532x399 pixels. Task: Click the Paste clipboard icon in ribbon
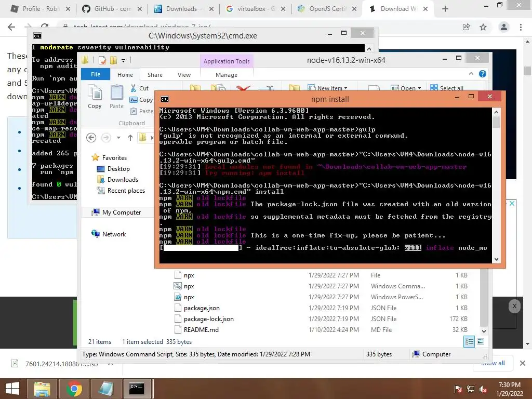point(117,97)
